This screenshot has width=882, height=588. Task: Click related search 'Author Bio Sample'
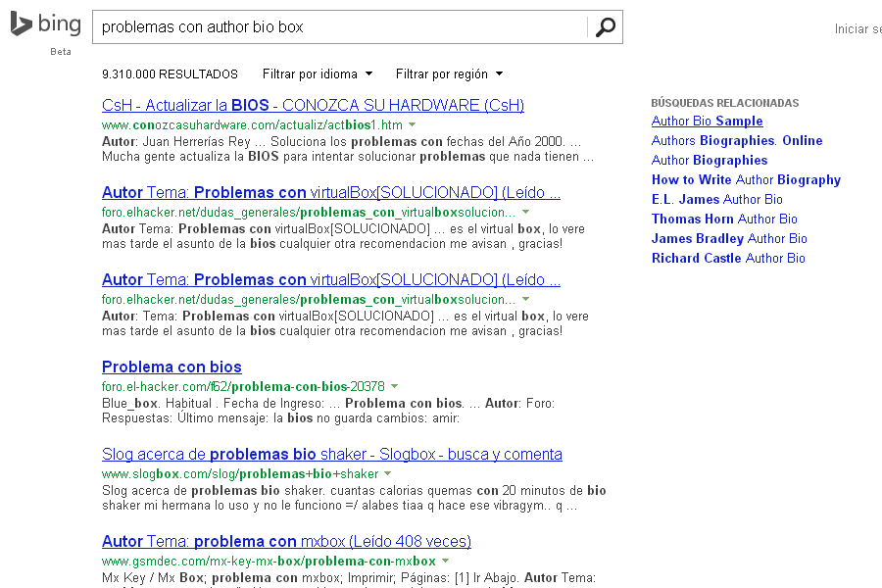coord(707,121)
